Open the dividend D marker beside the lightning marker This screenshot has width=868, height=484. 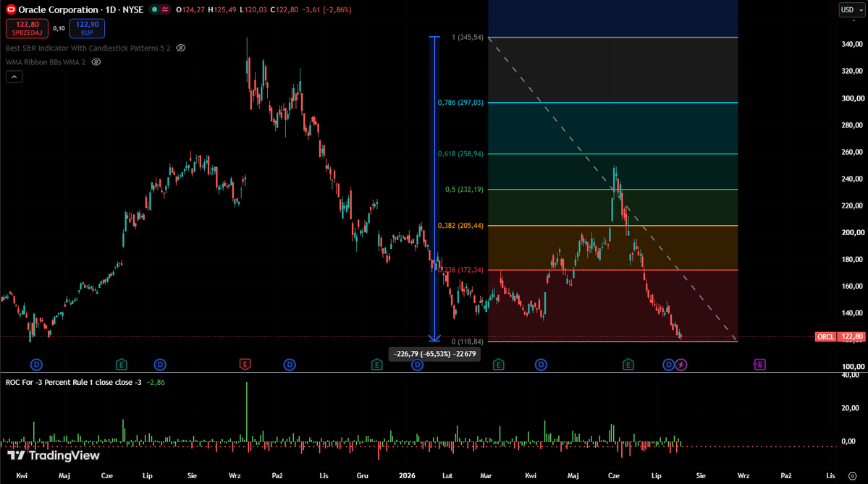point(669,365)
